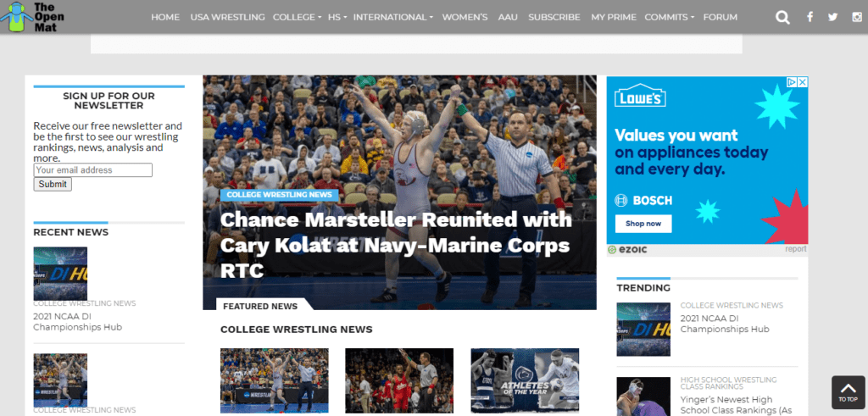Image resolution: width=868 pixels, height=416 pixels.
Task: Close the Lowe's ad with X icon
Action: pyautogui.click(x=802, y=82)
